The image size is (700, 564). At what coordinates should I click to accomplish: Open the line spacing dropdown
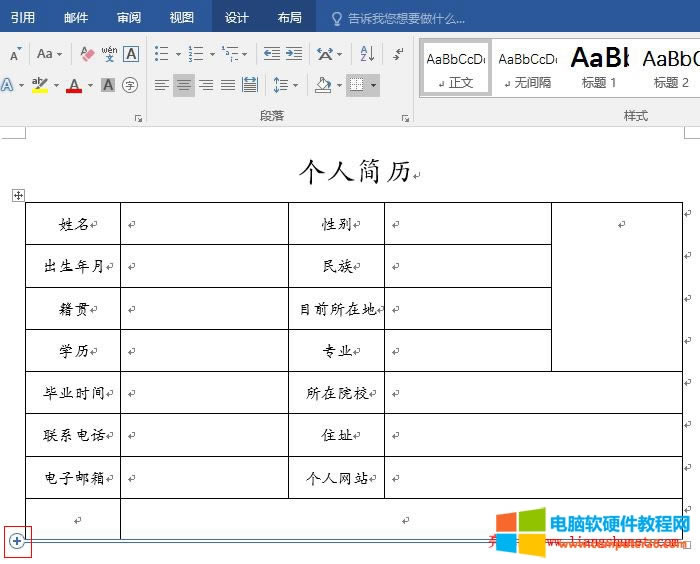(x=285, y=86)
